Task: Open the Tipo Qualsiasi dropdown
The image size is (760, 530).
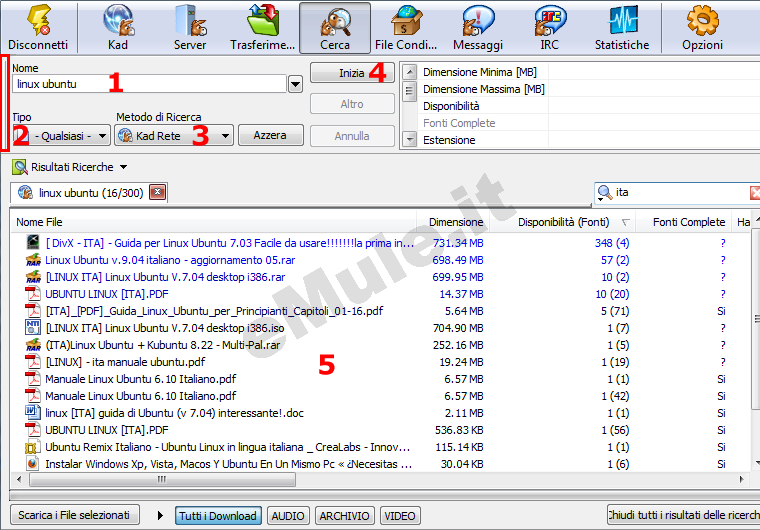Action: coord(102,136)
